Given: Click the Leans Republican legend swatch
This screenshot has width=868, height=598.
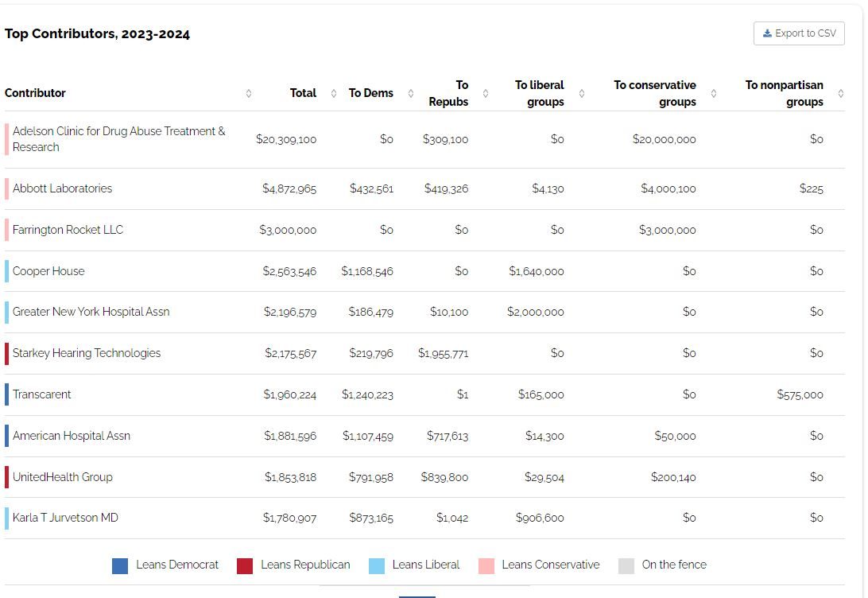Looking at the screenshot, I should pos(245,565).
